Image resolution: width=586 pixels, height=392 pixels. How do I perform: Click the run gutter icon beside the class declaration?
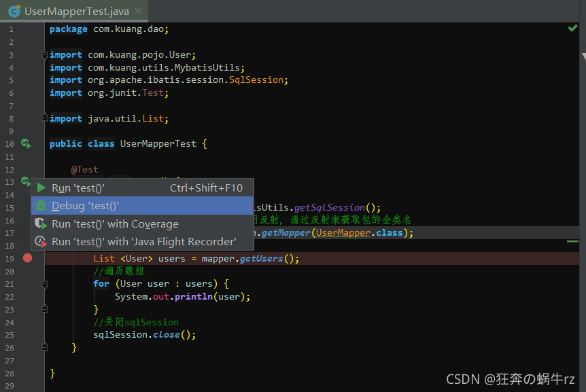(x=26, y=143)
